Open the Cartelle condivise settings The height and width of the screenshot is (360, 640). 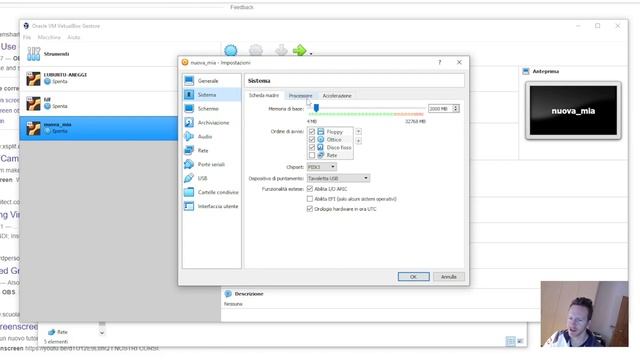click(x=212, y=192)
